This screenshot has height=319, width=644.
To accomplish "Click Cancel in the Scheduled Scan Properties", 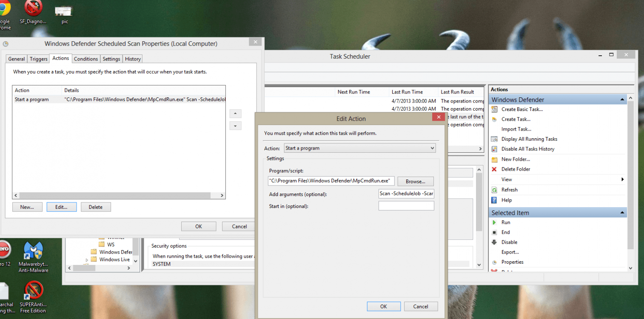I will [239, 226].
